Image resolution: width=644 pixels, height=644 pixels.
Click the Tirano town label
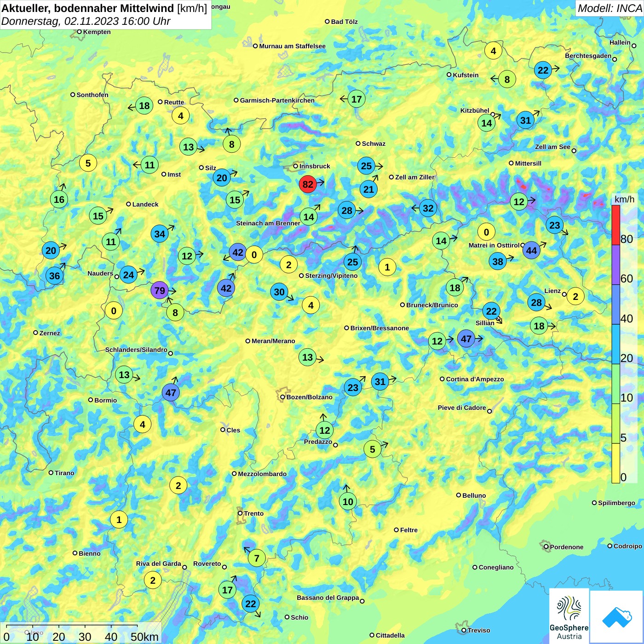[x=64, y=473]
